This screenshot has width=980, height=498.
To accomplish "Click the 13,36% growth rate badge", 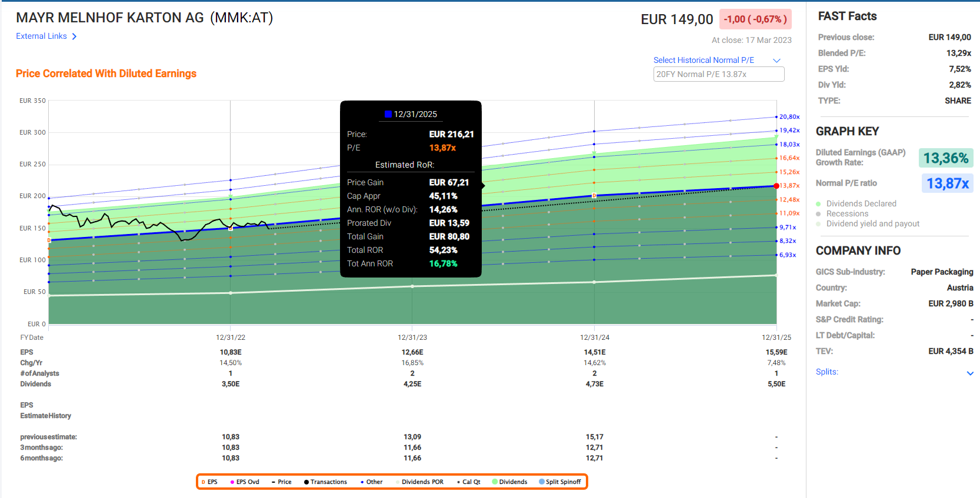I will [945, 158].
